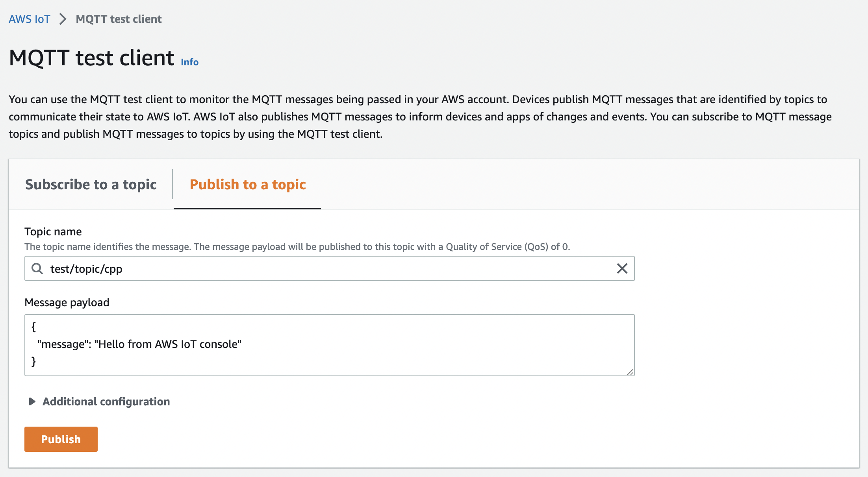Navigate back via the AWS IoT breadcrumb
Viewport: 868px width, 477px height.
30,19
